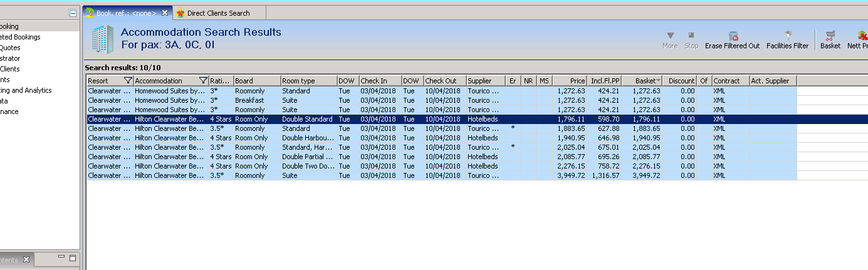
Task: Open Clients item in left navigation
Action: [9, 69]
